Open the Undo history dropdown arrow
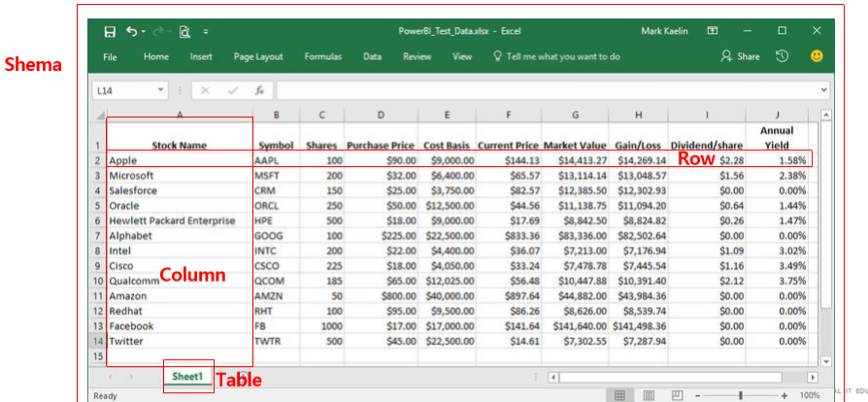Viewport: 868px width, 402px height. (x=144, y=32)
